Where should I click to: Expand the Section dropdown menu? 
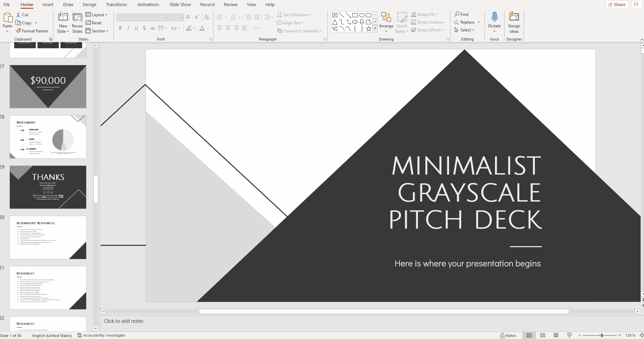pyautogui.click(x=97, y=31)
